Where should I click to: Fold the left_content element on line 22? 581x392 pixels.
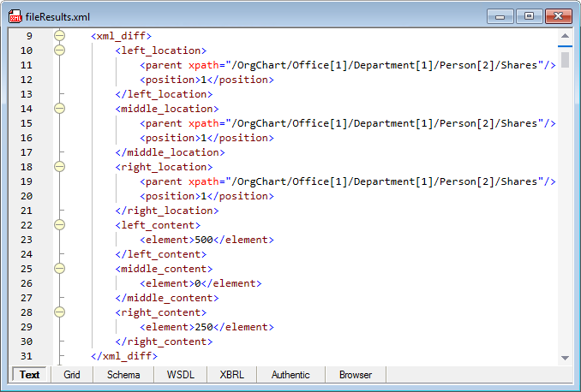[x=59, y=225]
